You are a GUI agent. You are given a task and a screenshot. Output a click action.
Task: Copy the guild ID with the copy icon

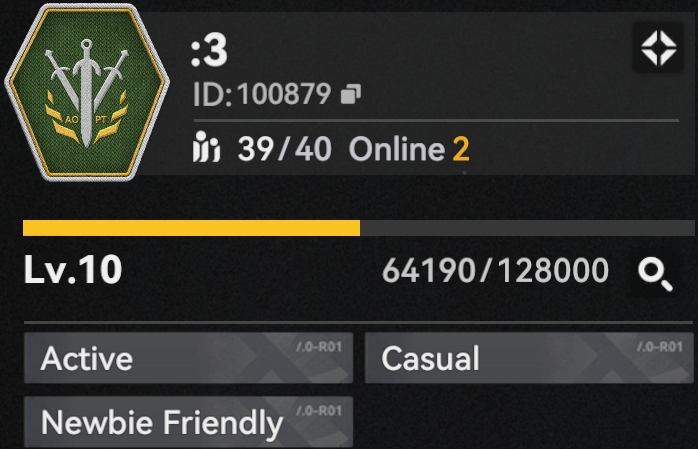351,94
